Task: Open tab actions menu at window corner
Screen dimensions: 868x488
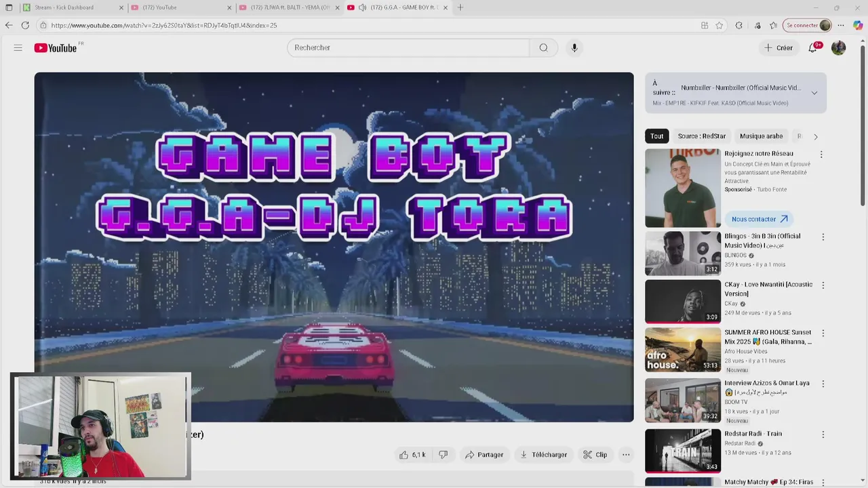Action: click(9, 7)
